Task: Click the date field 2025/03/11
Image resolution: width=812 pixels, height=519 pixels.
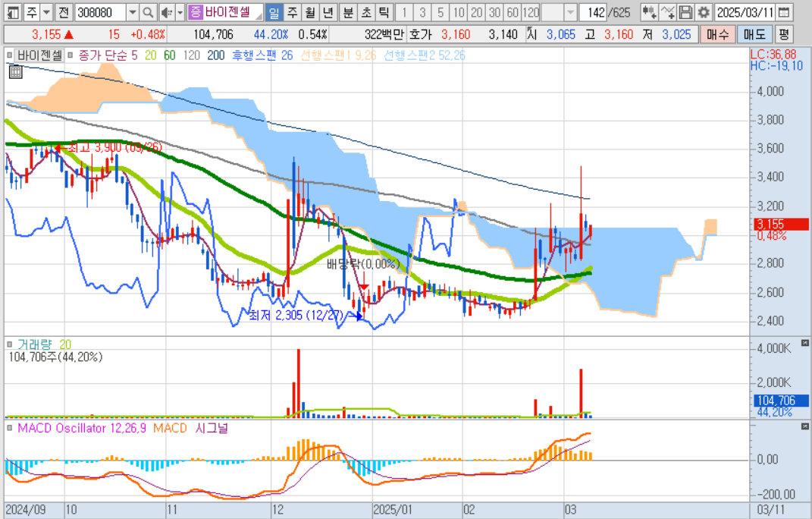Action: click(x=745, y=12)
